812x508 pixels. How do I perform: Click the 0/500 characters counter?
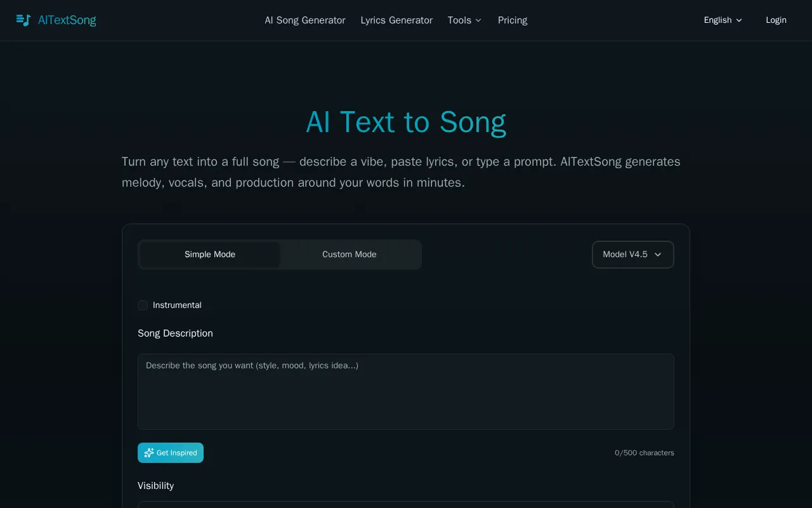coord(645,453)
